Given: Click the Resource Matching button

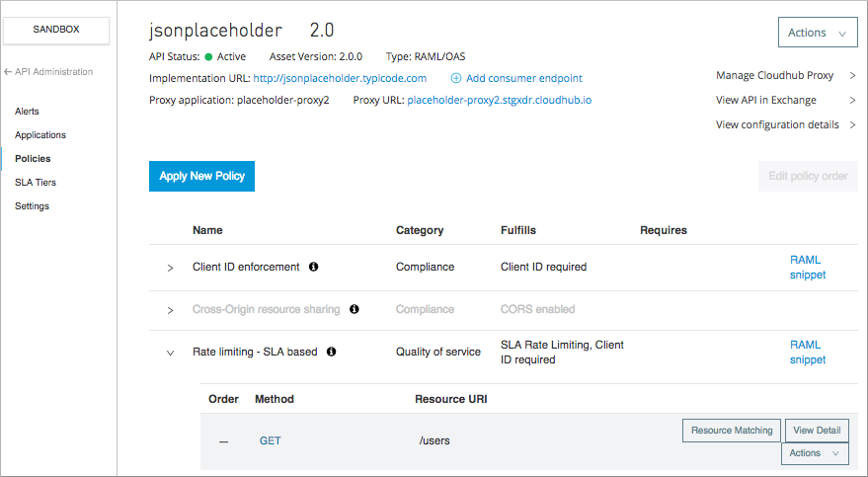Looking at the screenshot, I should point(732,431).
